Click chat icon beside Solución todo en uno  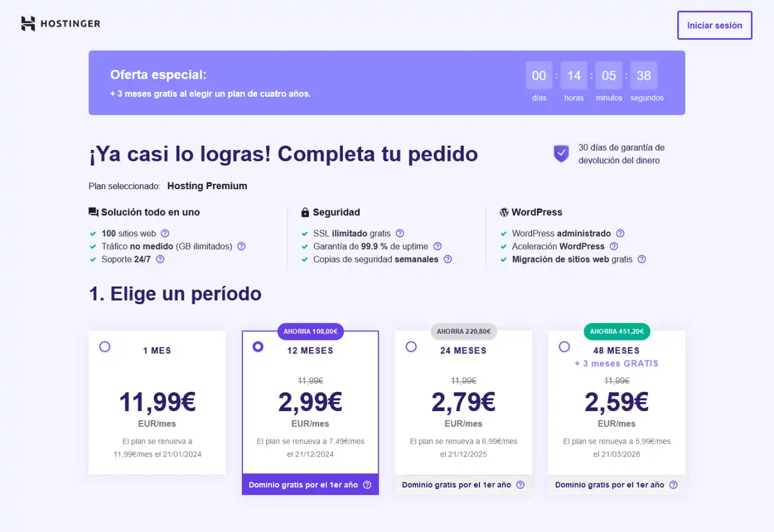click(93, 212)
